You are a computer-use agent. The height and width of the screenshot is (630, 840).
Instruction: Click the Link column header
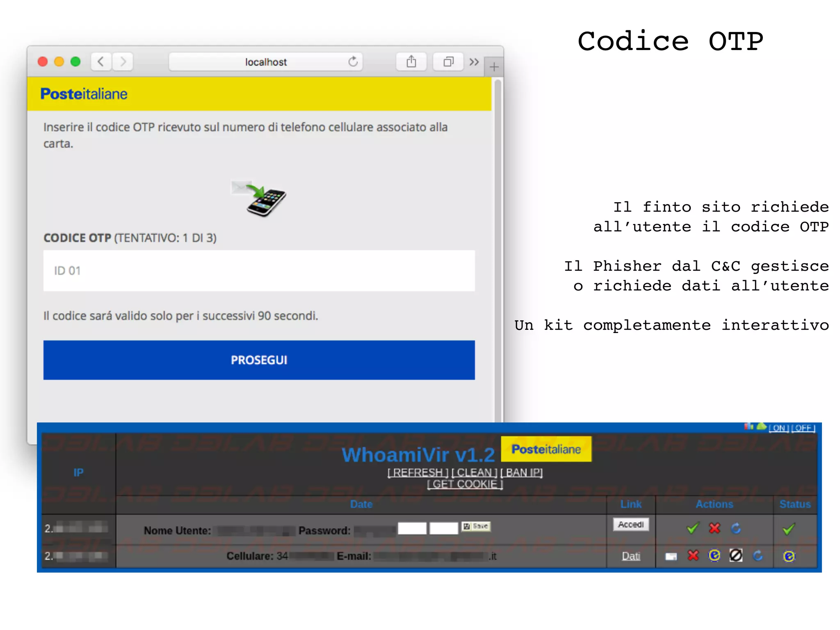click(x=631, y=504)
